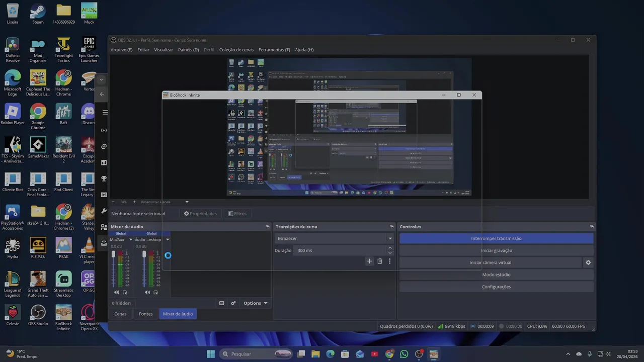This screenshot has height=362, width=644.
Task: Click the sidebar back arrow
Action: point(102,94)
